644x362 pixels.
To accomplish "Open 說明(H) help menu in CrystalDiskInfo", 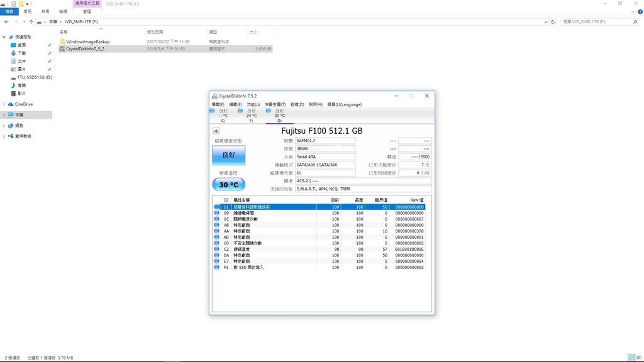I will 316,105.
